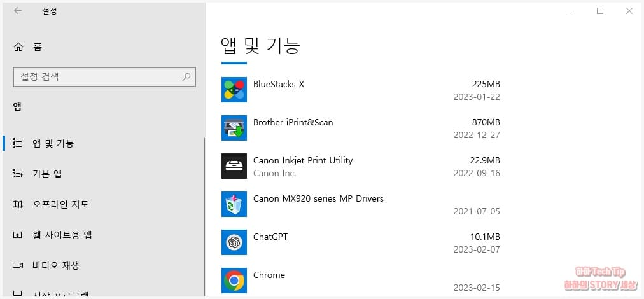Click the 225MB size value
Screen dimensions: 644x299
pos(486,84)
